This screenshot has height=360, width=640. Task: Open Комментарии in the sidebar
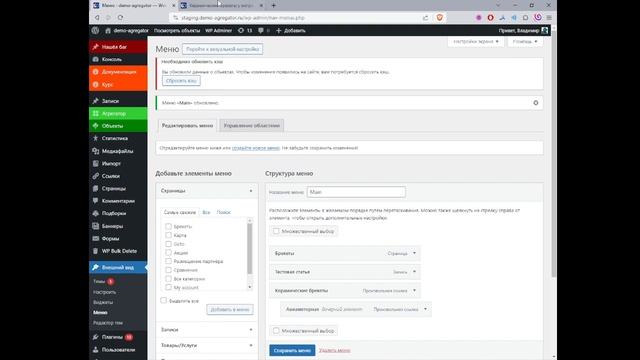(x=118, y=201)
